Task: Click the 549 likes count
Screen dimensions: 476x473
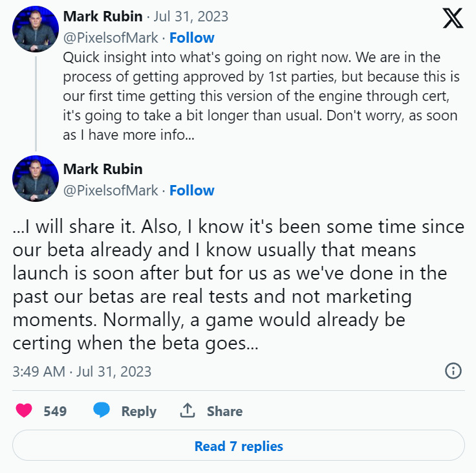Action: coord(55,411)
